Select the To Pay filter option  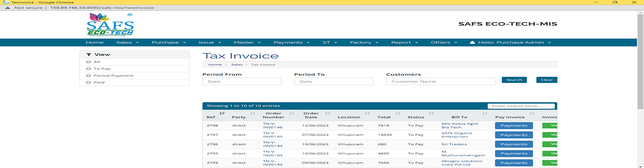pos(89,69)
